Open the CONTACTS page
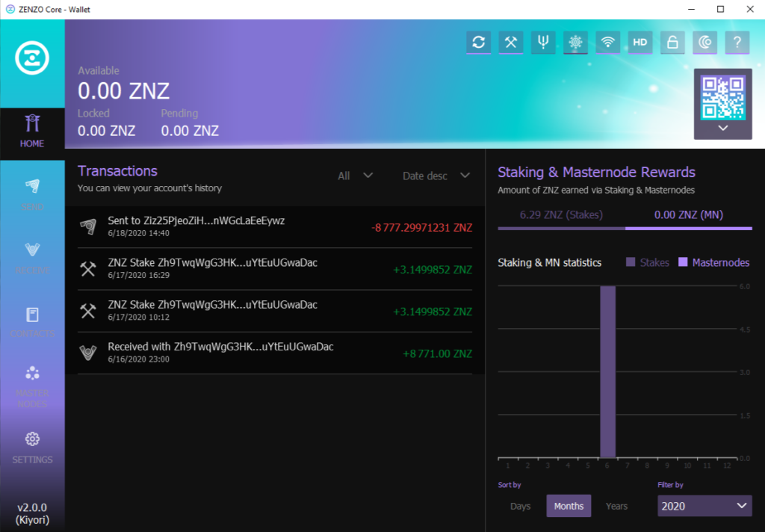The height and width of the screenshot is (532, 765). [x=32, y=322]
